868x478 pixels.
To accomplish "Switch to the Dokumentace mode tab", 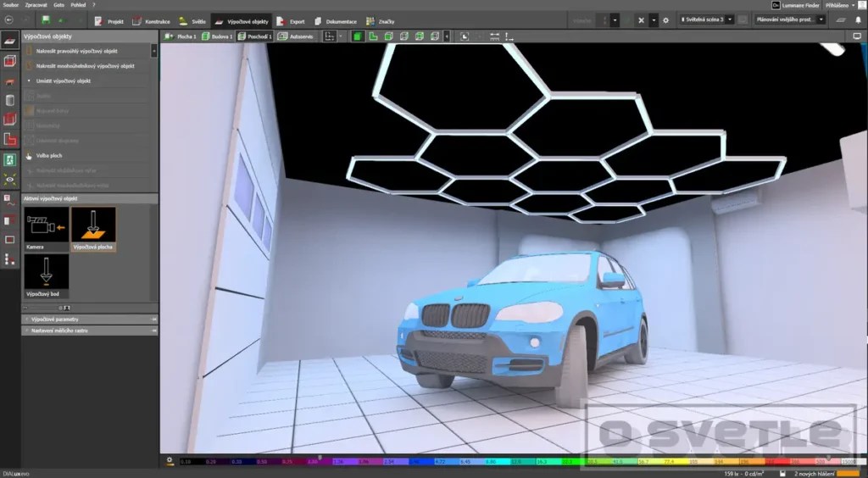I will 336,21.
